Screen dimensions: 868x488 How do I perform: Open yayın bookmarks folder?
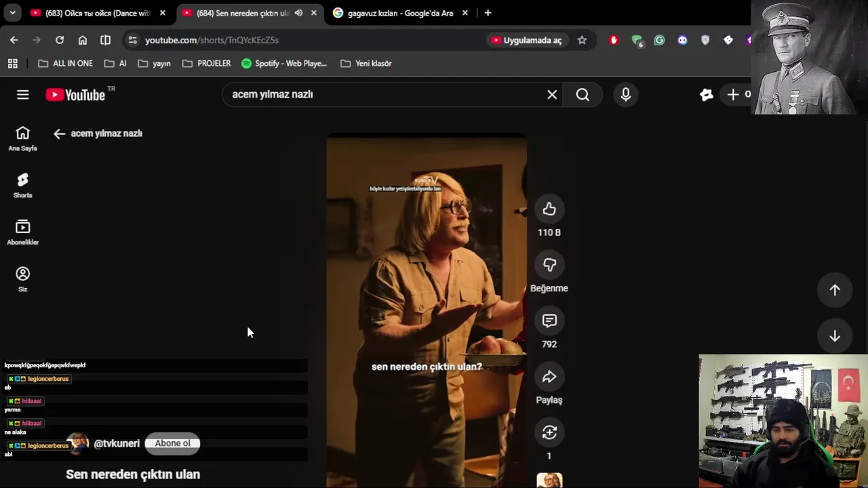pyautogui.click(x=154, y=63)
